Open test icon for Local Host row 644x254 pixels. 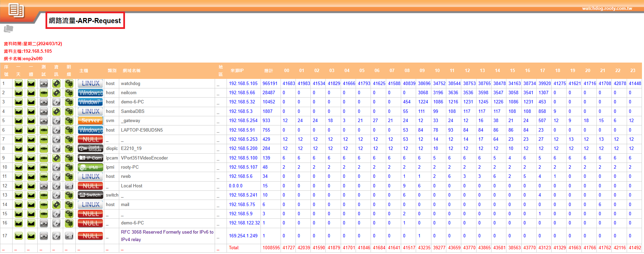tap(44, 186)
